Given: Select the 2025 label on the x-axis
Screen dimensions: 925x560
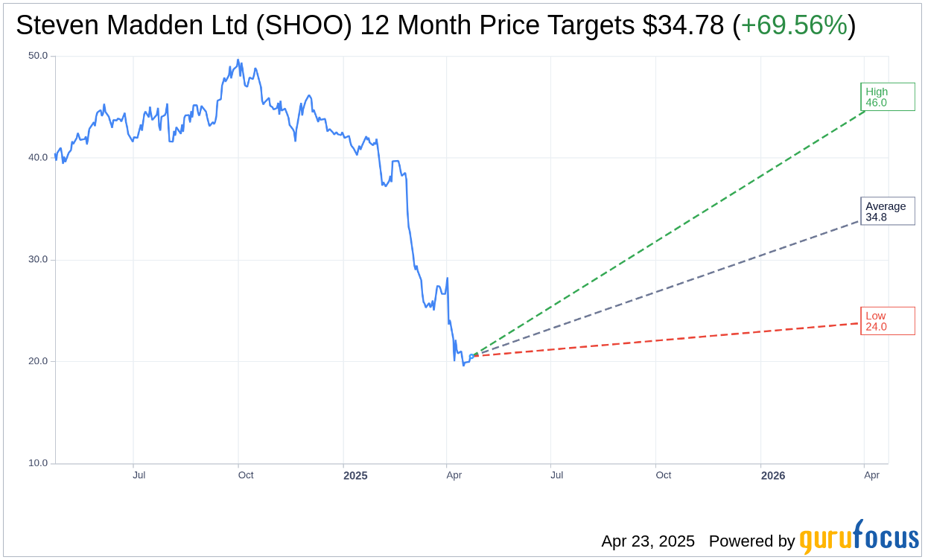Looking at the screenshot, I should (x=355, y=475).
